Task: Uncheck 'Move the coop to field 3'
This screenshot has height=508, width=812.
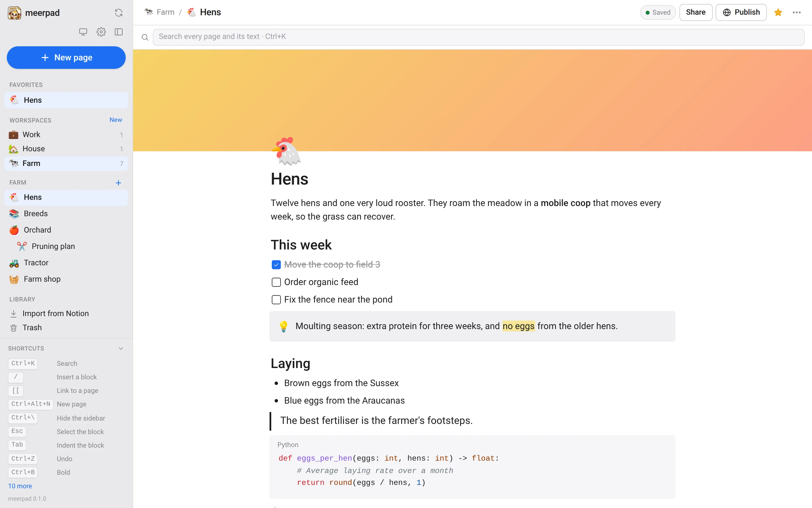Action: [x=276, y=265]
